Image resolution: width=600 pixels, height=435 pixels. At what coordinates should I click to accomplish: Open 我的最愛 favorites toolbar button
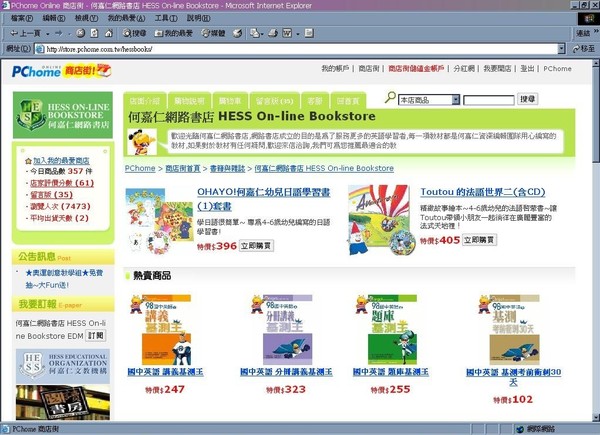(173, 33)
